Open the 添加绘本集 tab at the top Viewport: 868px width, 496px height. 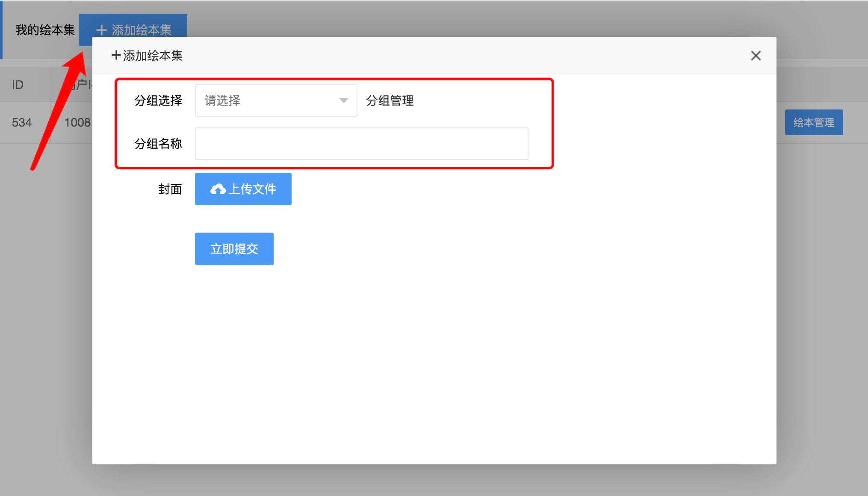[133, 30]
